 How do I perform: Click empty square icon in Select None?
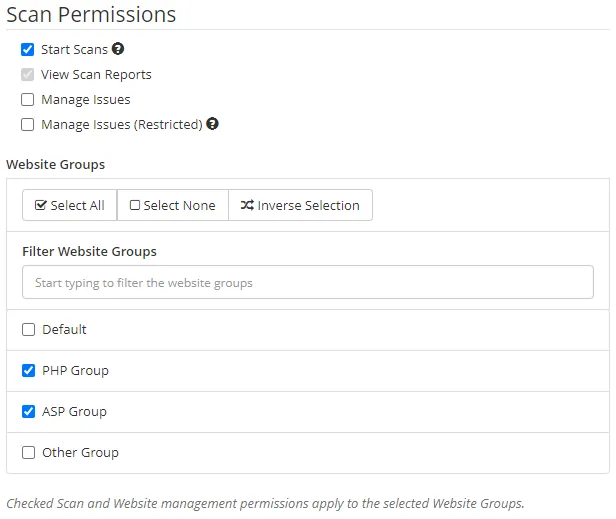coord(134,206)
